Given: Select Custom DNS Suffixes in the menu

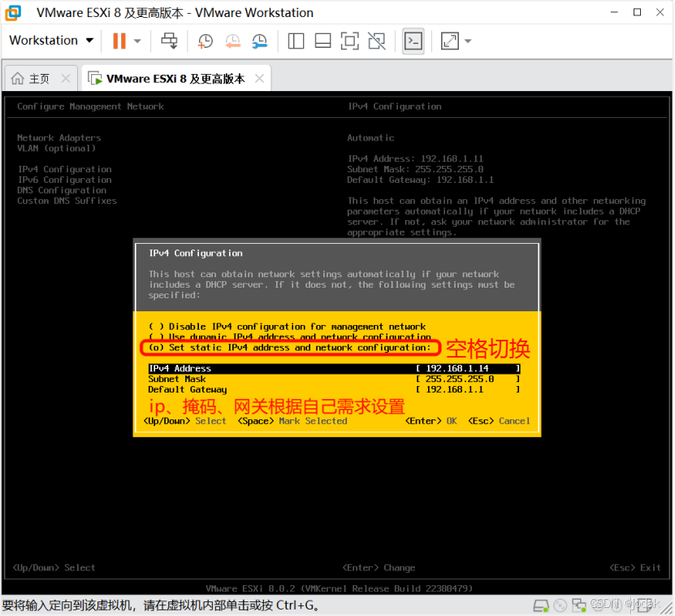Looking at the screenshot, I should coord(67,201).
